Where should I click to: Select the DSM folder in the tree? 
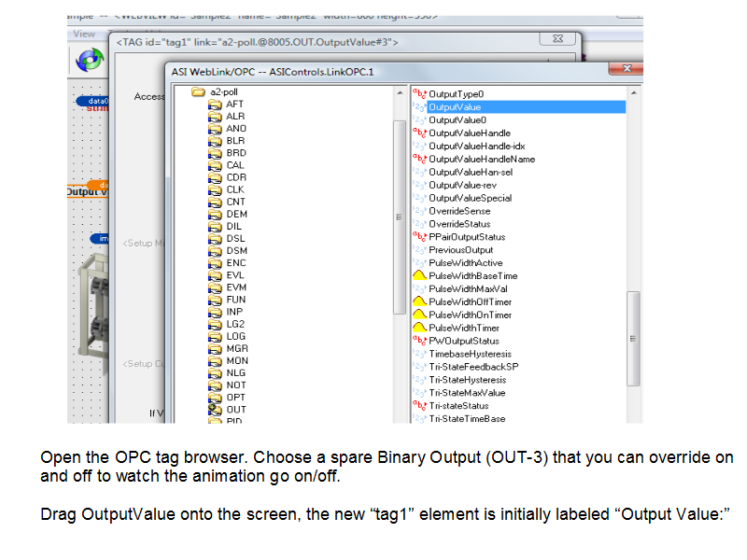(x=236, y=251)
